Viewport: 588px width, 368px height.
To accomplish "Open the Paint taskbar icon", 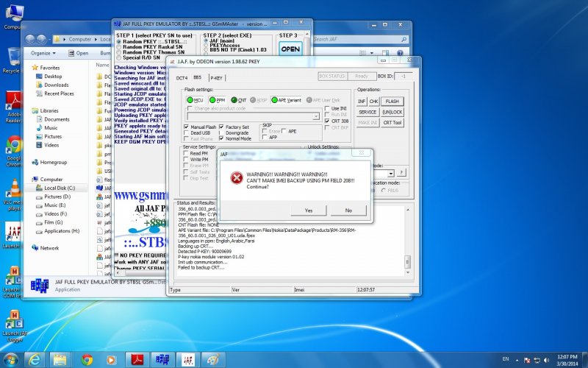I will point(214,360).
